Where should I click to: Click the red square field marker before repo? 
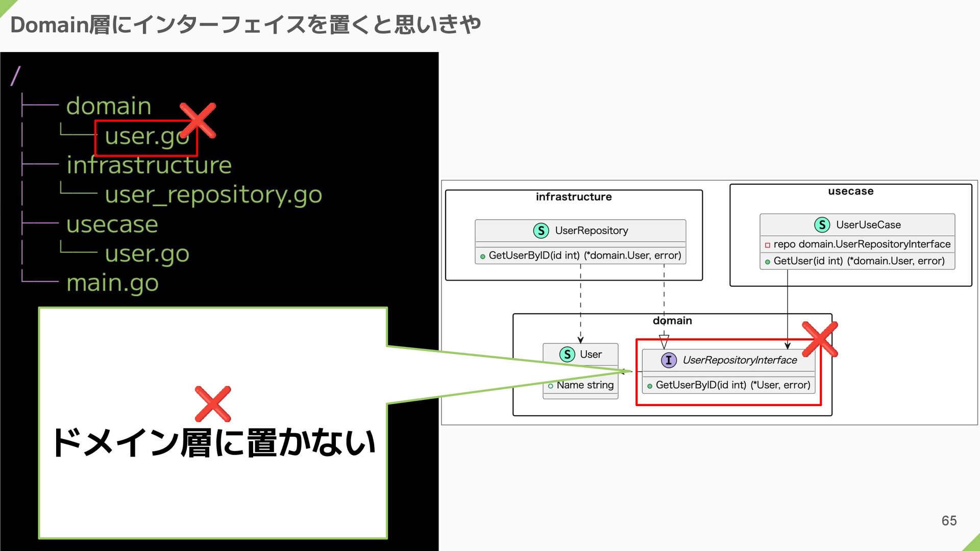(x=767, y=245)
